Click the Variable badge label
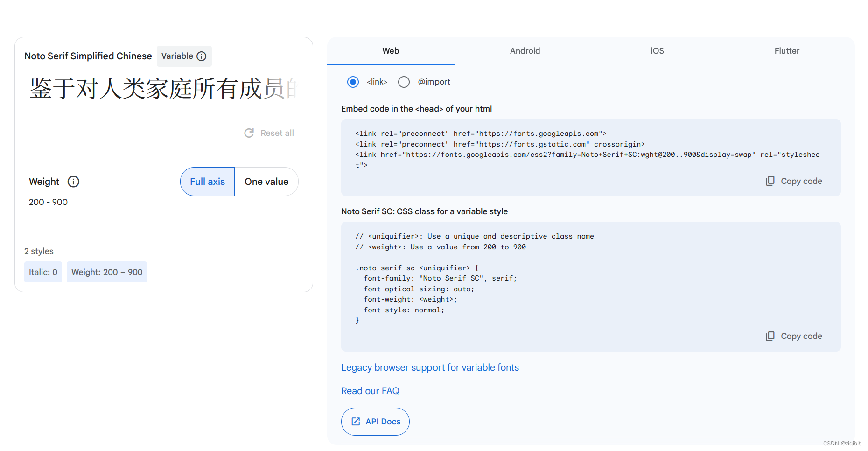Image resolution: width=868 pixels, height=451 pixels. pos(177,56)
